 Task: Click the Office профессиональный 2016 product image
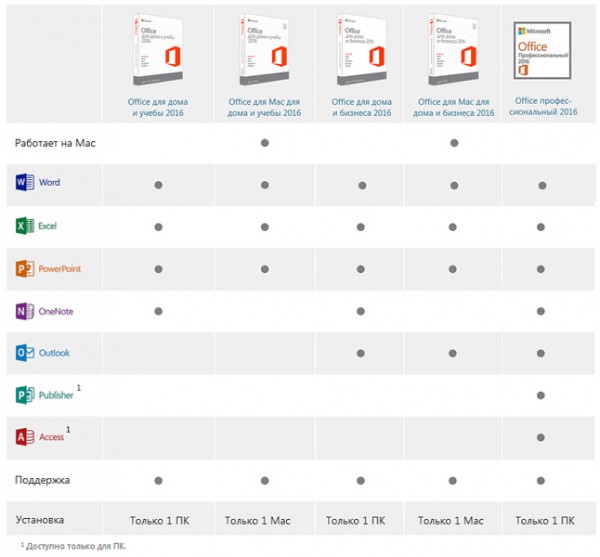(x=542, y=50)
